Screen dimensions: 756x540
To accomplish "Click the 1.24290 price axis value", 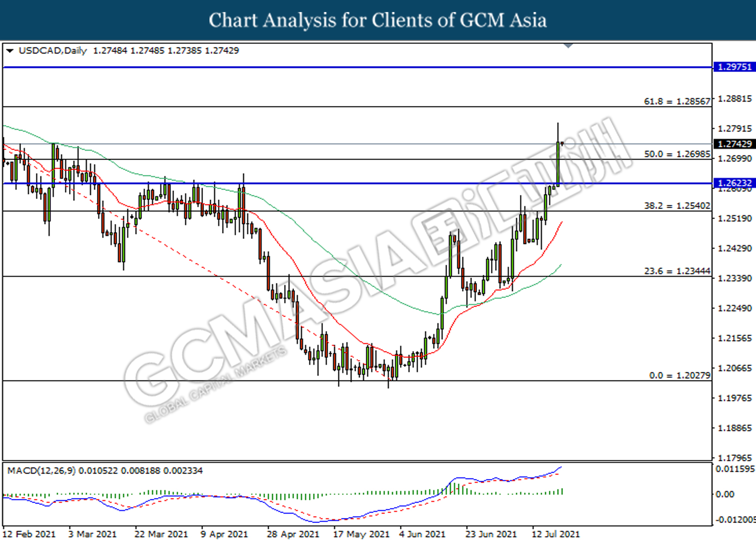I will [734, 248].
